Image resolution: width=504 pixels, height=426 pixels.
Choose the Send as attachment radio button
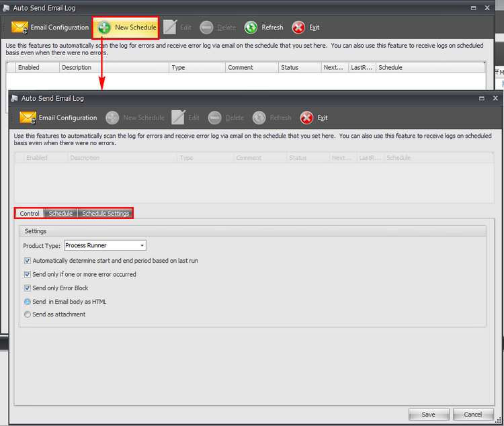[28, 314]
